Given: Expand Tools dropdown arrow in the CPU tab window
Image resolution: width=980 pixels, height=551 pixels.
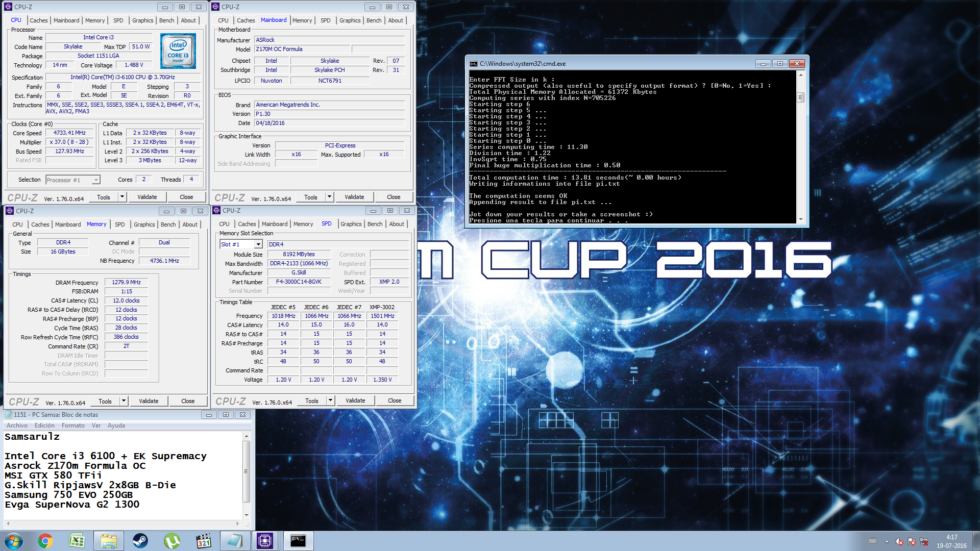Looking at the screenshot, I should click(x=122, y=197).
